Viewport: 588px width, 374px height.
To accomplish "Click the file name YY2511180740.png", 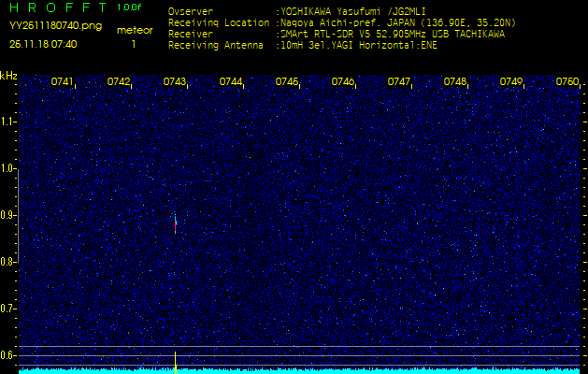I will click(x=55, y=25).
